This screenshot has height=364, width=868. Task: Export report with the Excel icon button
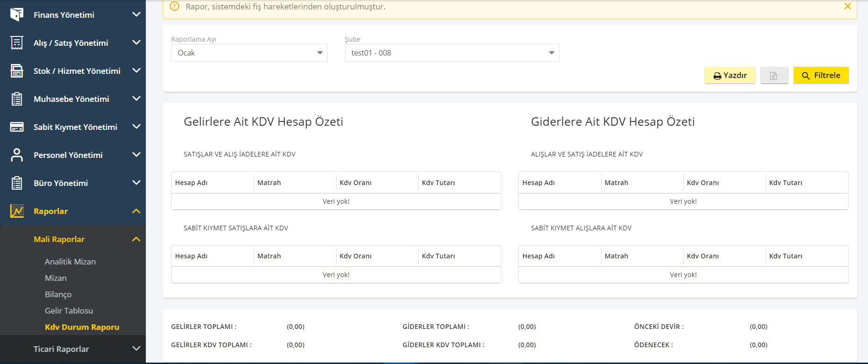[774, 75]
